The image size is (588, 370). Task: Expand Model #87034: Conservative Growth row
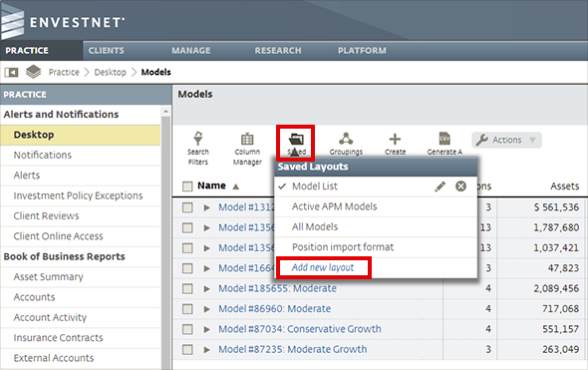tap(206, 329)
